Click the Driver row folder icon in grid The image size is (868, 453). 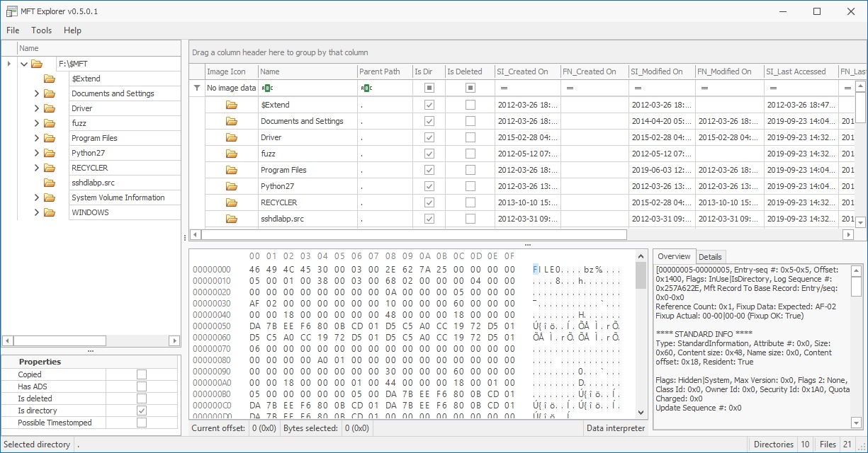point(231,137)
